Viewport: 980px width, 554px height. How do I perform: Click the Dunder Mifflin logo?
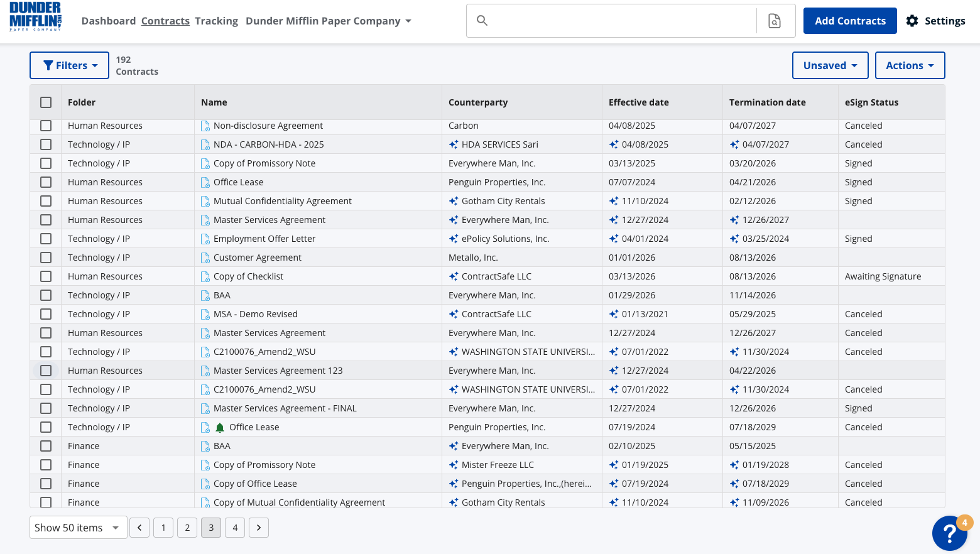(36, 16)
